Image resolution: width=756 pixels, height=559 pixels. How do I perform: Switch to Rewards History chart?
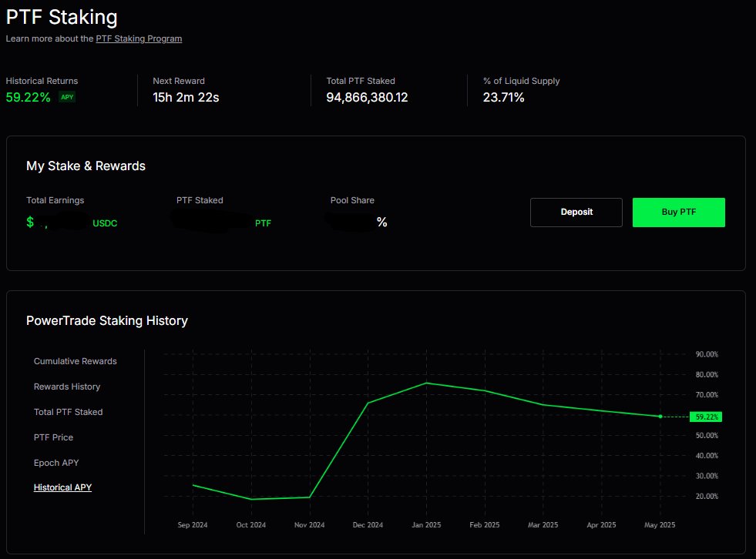click(67, 387)
